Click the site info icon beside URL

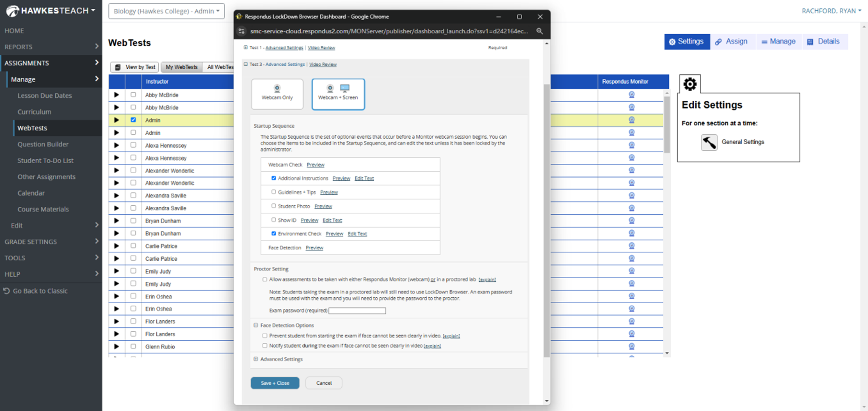241,31
